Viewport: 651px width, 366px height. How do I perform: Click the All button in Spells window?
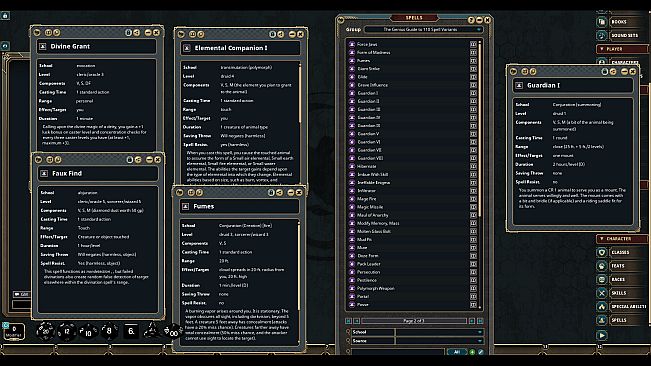pyautogui.click(x=457, y=352)
